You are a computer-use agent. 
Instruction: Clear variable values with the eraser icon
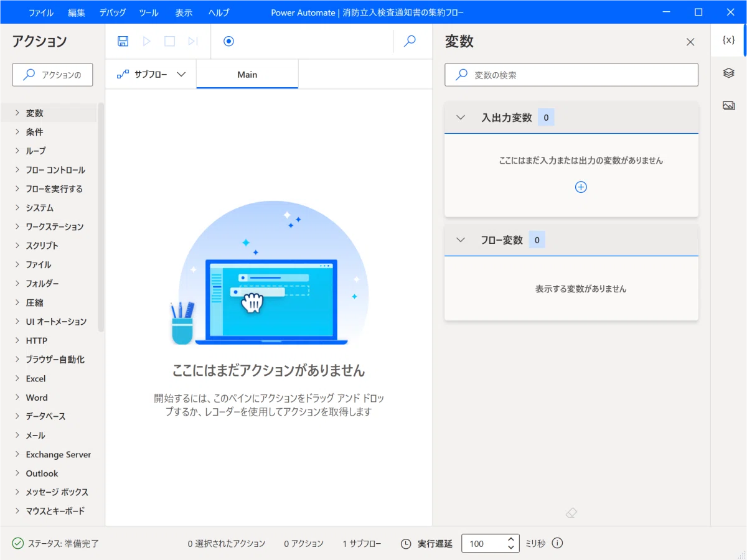click(571, 513)
